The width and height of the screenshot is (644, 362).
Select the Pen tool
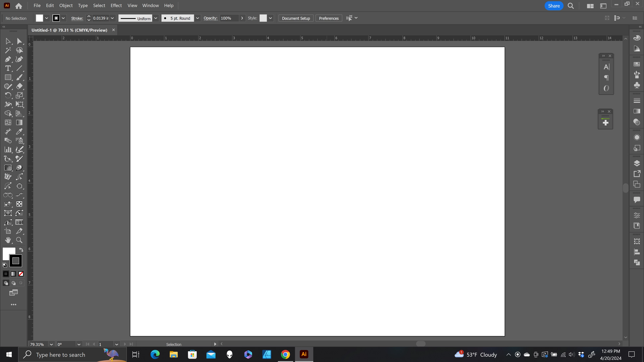(8, 59)
